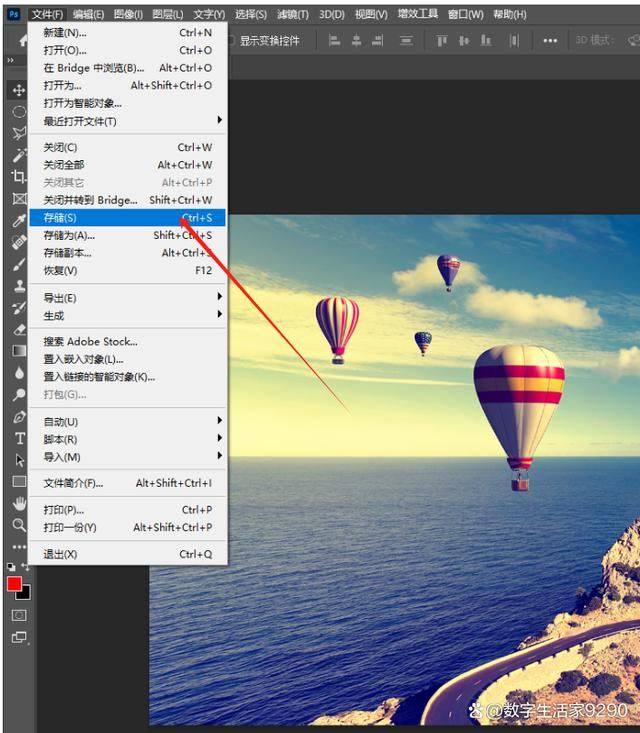
Task: Open the three-dots more align options
Action: 550,40
